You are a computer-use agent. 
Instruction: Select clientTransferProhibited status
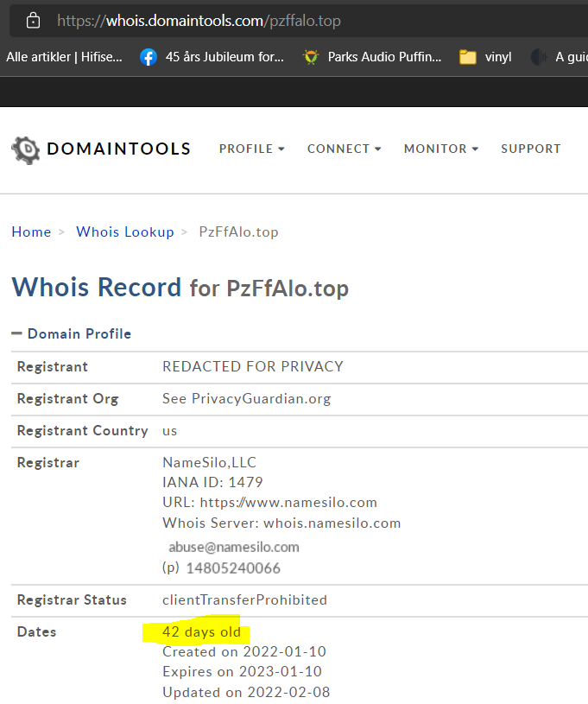tap(244, 599)
